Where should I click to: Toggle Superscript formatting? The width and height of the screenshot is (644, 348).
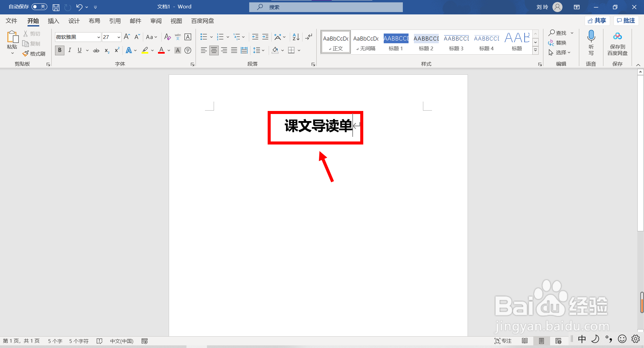117,50
